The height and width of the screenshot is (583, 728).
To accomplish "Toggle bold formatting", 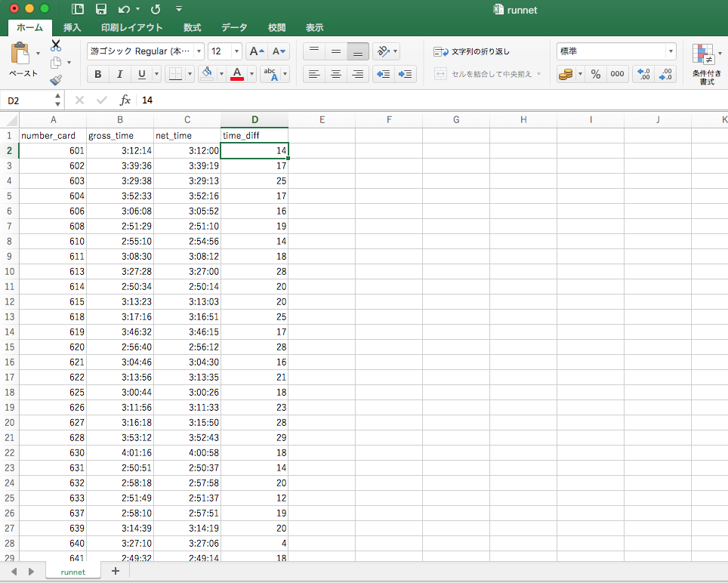I will (97, 74).
